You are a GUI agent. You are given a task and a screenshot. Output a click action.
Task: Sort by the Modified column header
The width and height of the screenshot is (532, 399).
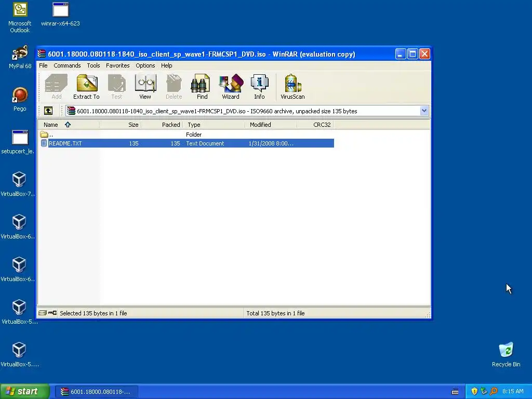271,125
